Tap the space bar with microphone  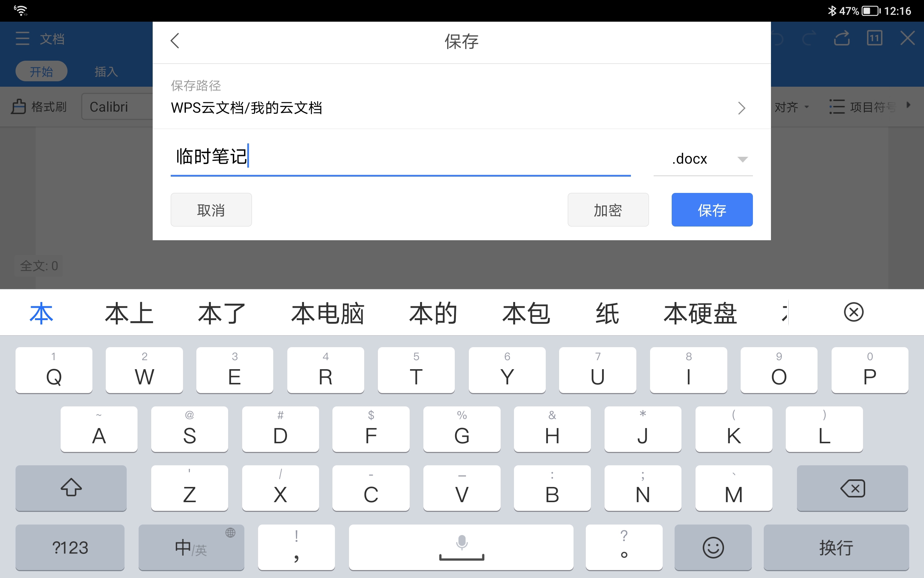461,547
